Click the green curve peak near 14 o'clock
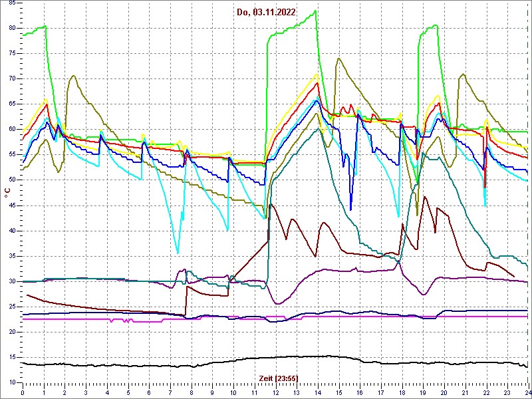Viewport: 532px width, 399px height. 315,11
